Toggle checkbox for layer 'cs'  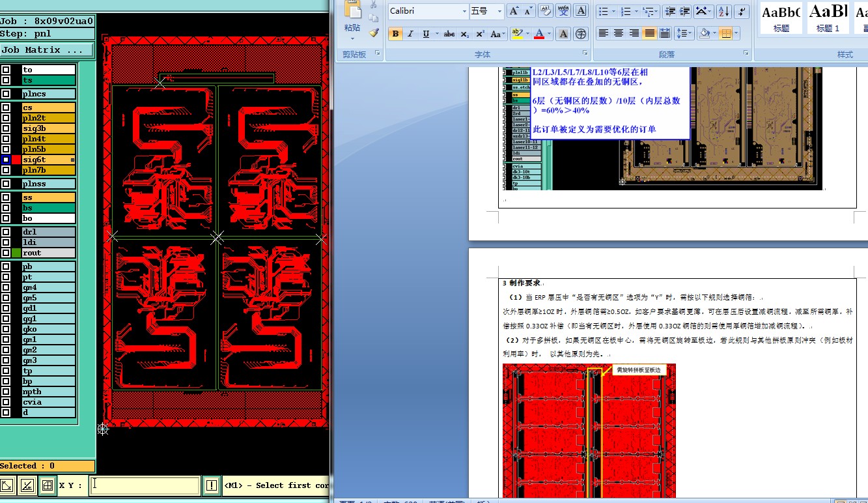pos(6,108)
